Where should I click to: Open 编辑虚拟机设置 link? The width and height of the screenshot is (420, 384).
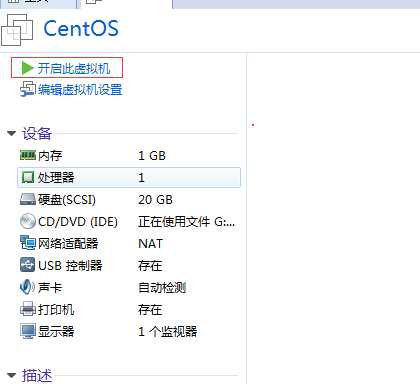coord(80,90)
